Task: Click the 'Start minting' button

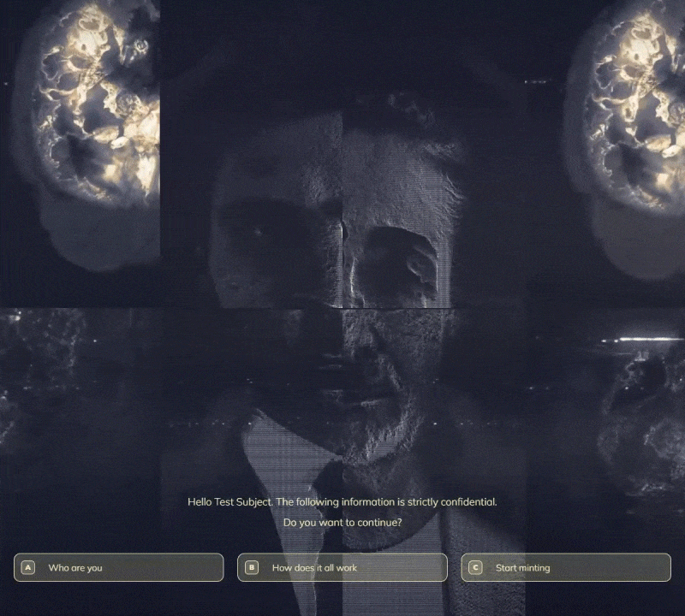Action: [566, 567]
